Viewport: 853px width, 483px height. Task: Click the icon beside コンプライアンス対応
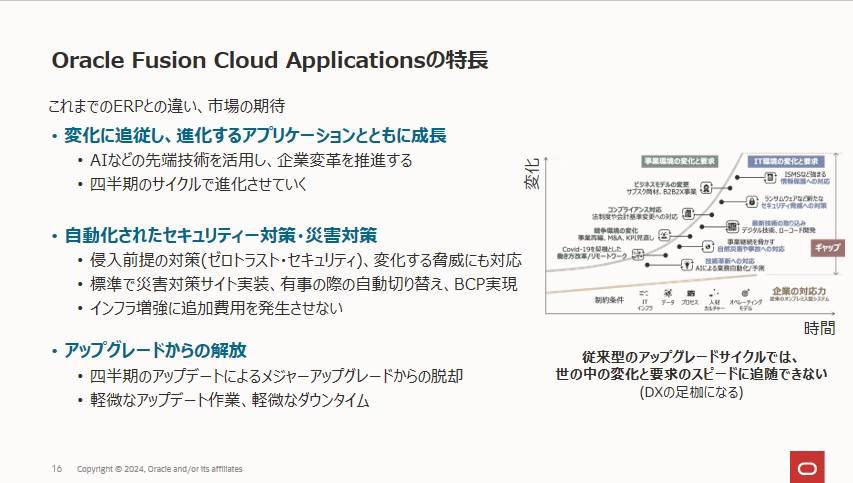coord(688,213)
